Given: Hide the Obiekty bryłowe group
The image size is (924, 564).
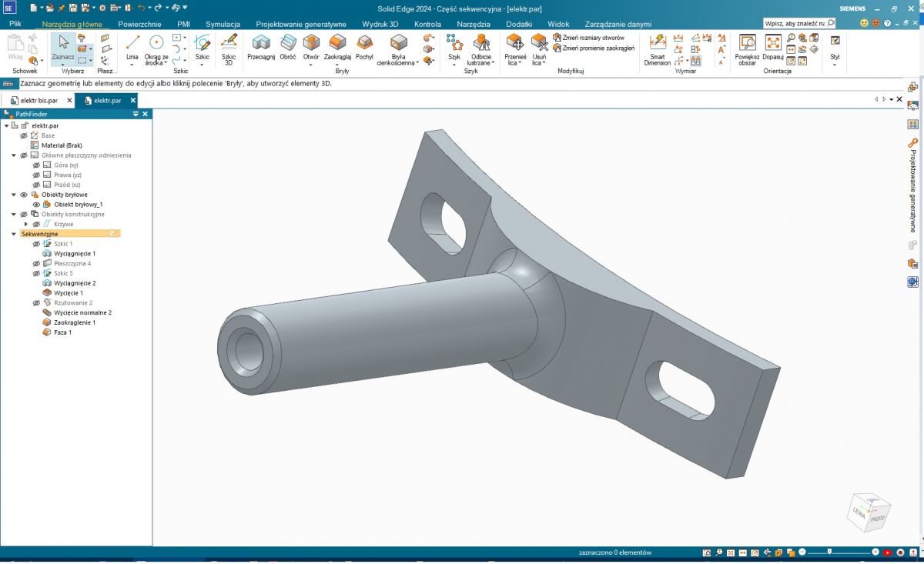Looking at the screenshot, I should (x=24, y=195).
